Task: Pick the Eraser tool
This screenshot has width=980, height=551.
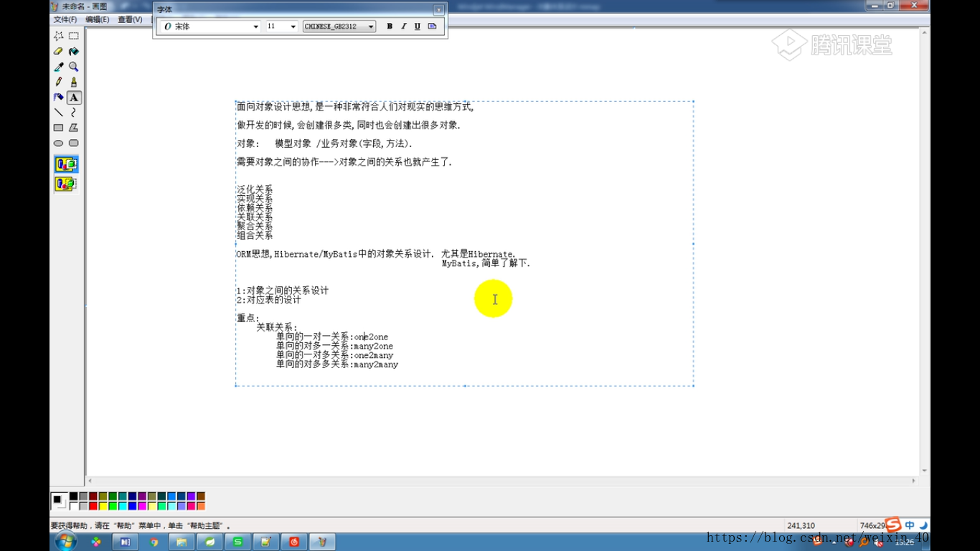Action: pos(59,52)
